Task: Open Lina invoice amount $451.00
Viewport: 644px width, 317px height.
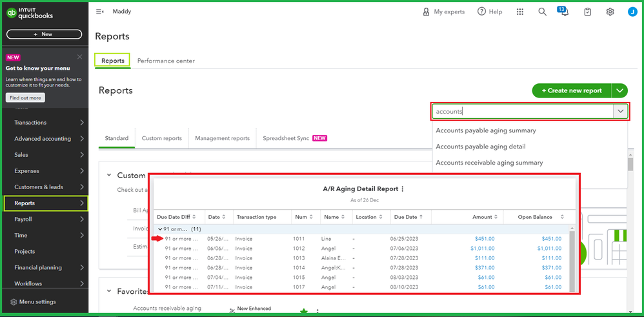Action: [484, 238]
